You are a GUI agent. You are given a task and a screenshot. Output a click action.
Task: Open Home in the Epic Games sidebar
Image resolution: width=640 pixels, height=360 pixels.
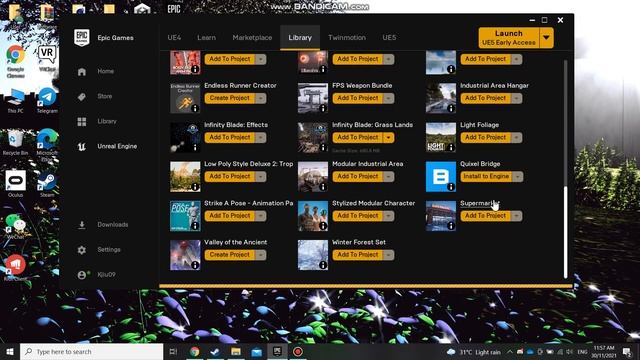[x=105, y=71]
